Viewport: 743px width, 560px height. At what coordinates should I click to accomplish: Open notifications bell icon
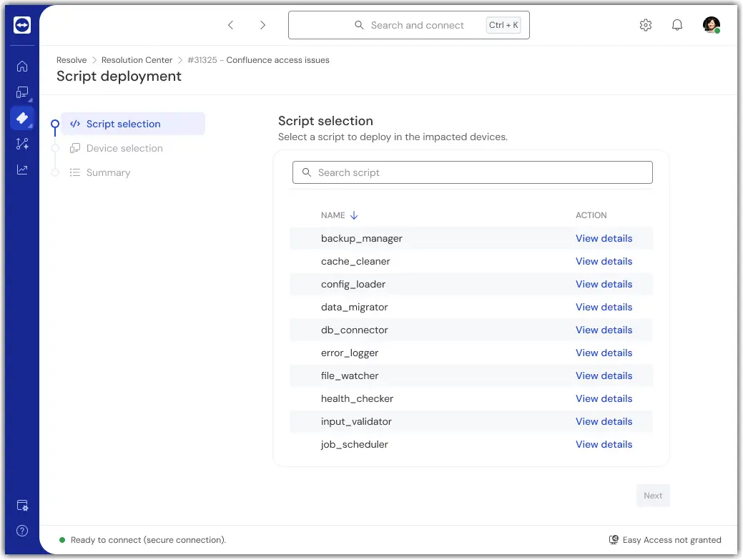677,25
